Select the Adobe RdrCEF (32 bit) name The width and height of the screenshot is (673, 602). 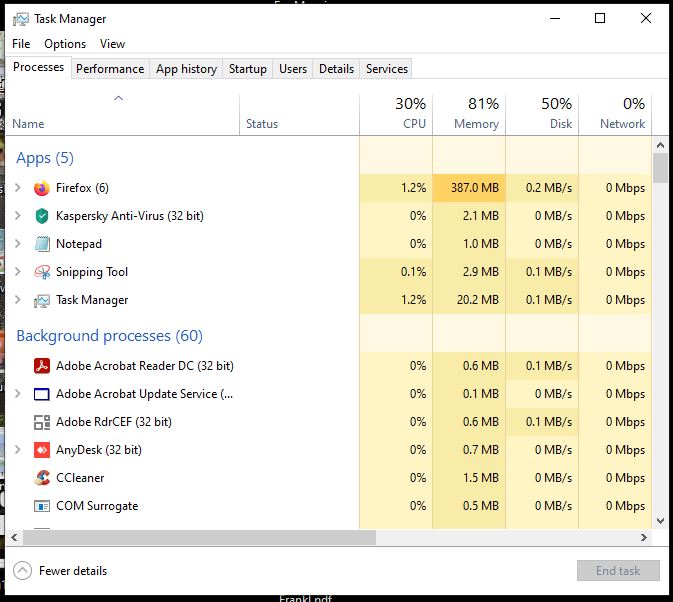point(114,422)
